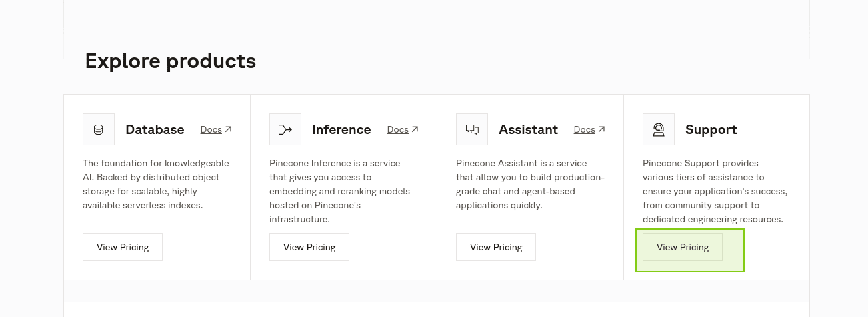
Task: View Pricing for Pinecone Inference
Action: [x=309, y=247]
